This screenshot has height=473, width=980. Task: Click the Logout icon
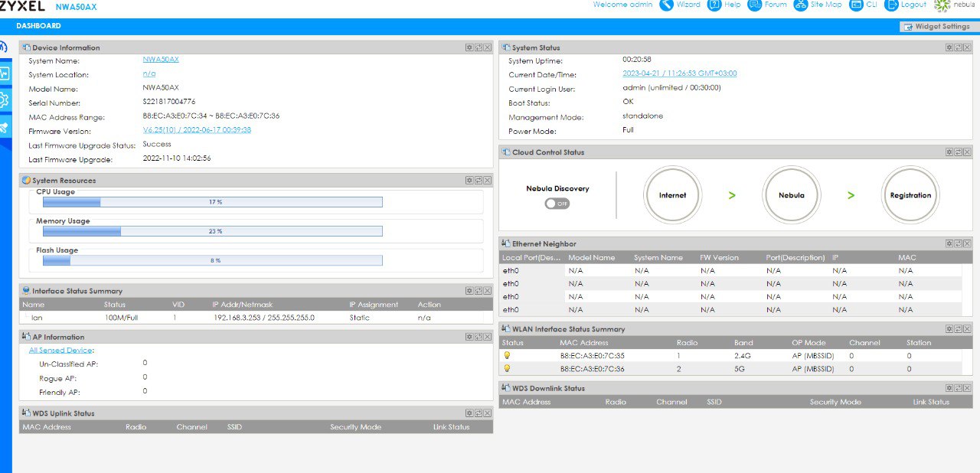pyautogui.click(x=892, y=5)
